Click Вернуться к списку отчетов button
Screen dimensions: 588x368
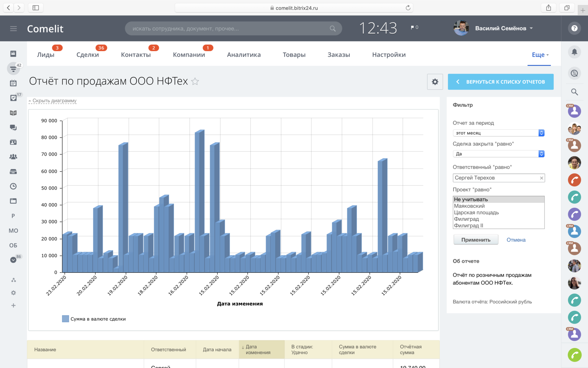pyautogui.click(x=500, y=82)
